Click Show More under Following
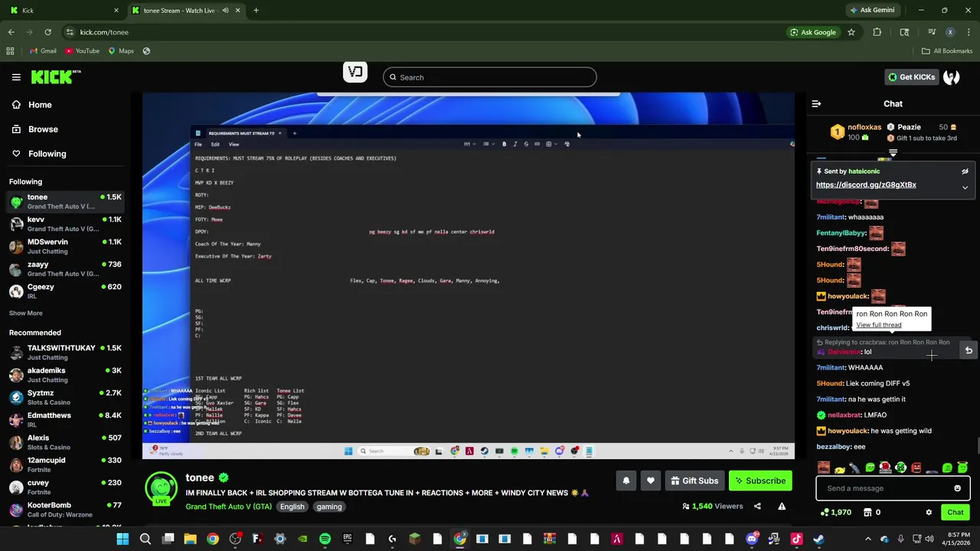Viewport: 980px width, 551px height. click(26, 313)
